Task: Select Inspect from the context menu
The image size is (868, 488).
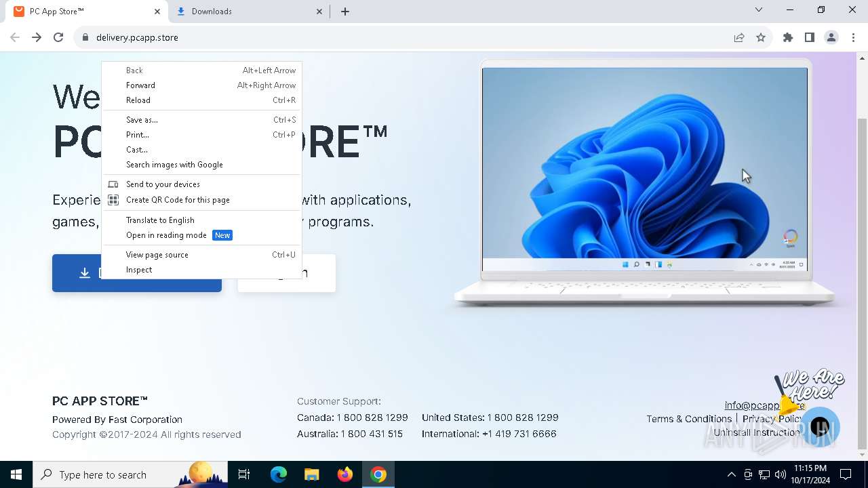Action: 201,270
